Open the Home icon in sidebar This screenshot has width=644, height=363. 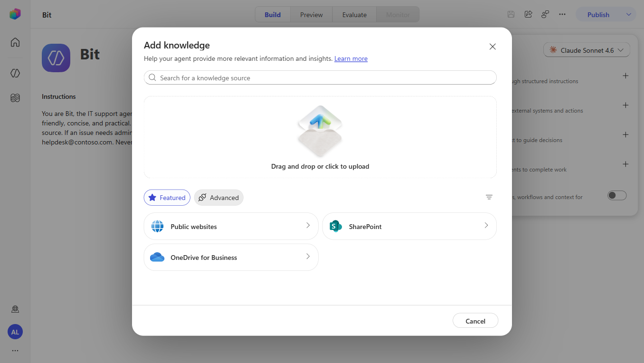coord(15,42)
